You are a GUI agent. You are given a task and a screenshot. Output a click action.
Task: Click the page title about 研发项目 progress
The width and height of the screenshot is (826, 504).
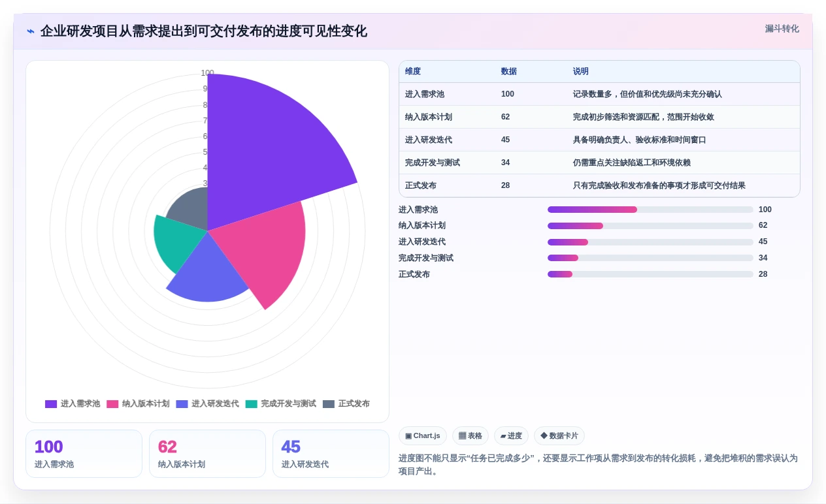(x=203, y=31)
